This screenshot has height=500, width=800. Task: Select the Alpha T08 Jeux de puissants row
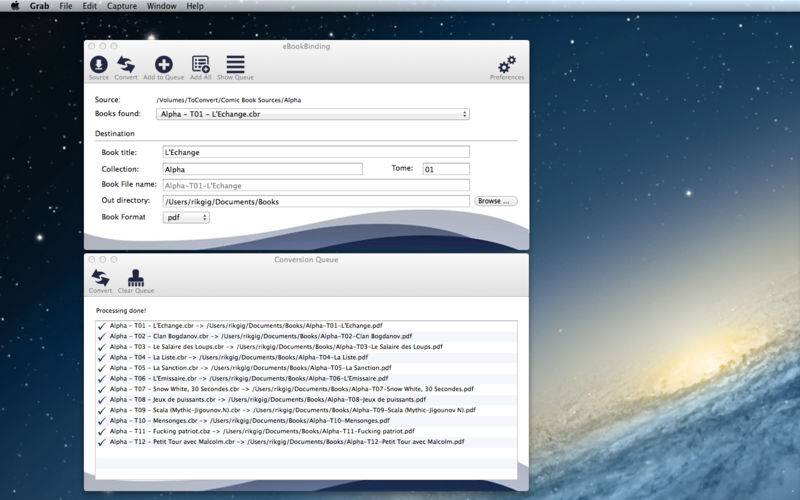(x=306, y=399)
